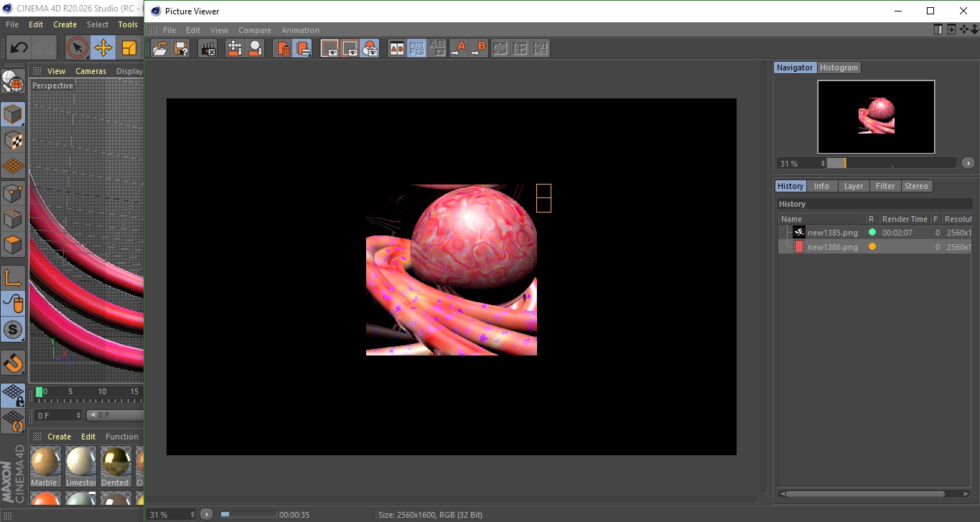Screen dimensions: 980x522
Task: Set image as A with arrow-A icon
Action: (x=458, y=48)
